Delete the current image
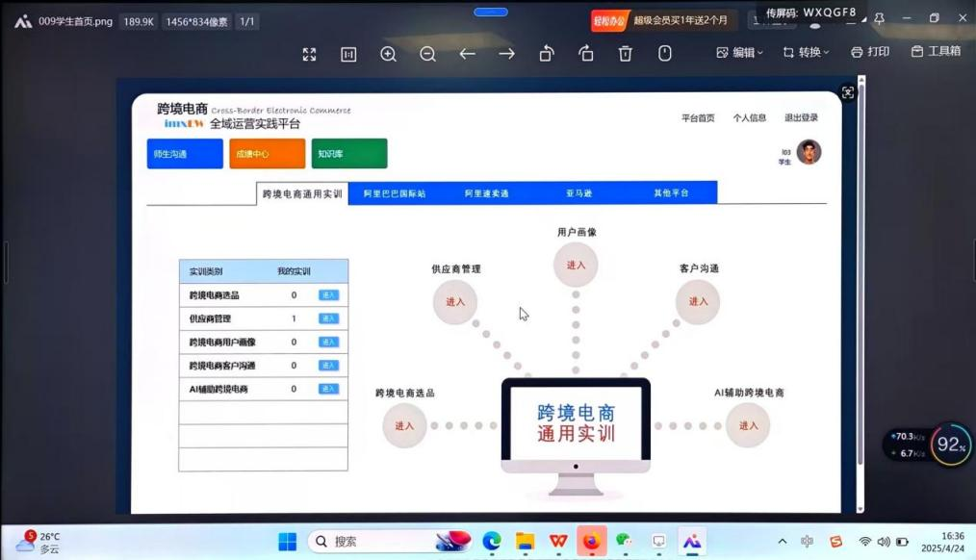The width and height of the screenshot is (976, 560). (626, 54)
